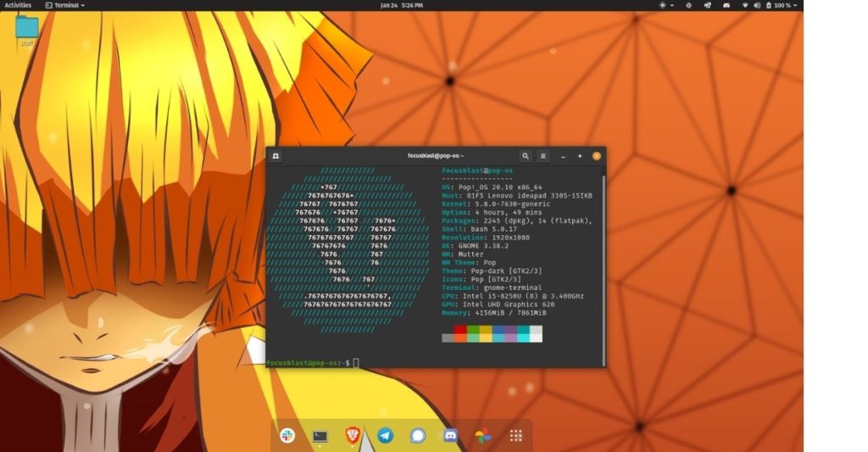Open Telegram from the dock
The image size is (868, 452).
pos(386,436)
